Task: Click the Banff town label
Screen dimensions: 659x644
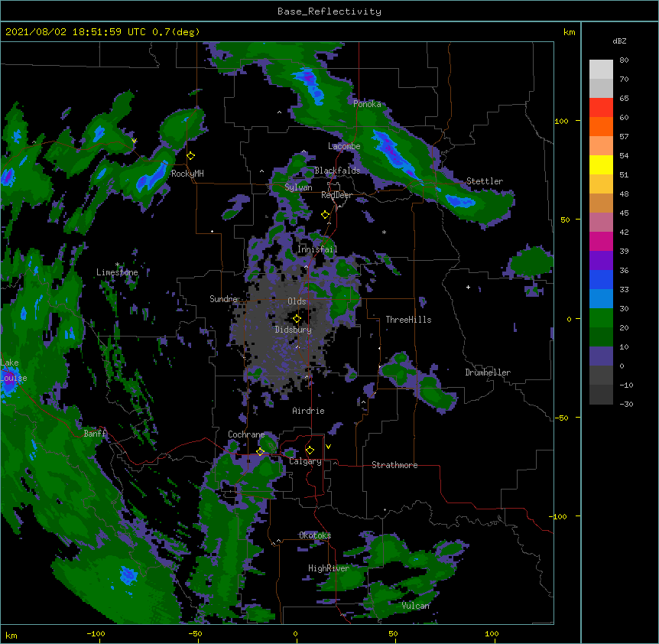Action: click(x=95, y=434)
